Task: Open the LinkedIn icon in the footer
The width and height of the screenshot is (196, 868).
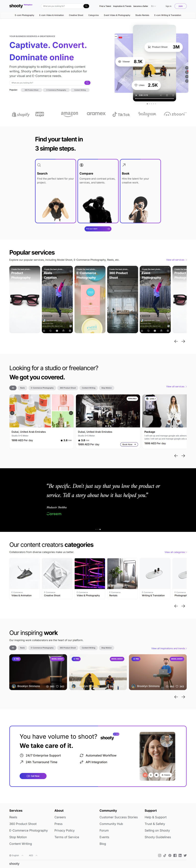Action: click(180, 855)
